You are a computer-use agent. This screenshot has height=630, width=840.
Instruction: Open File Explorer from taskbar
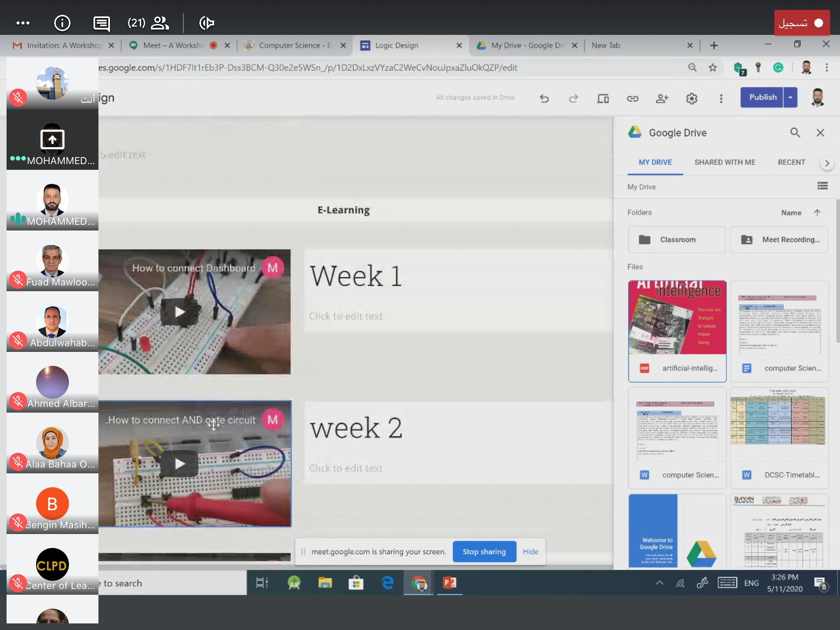point(325,583)
